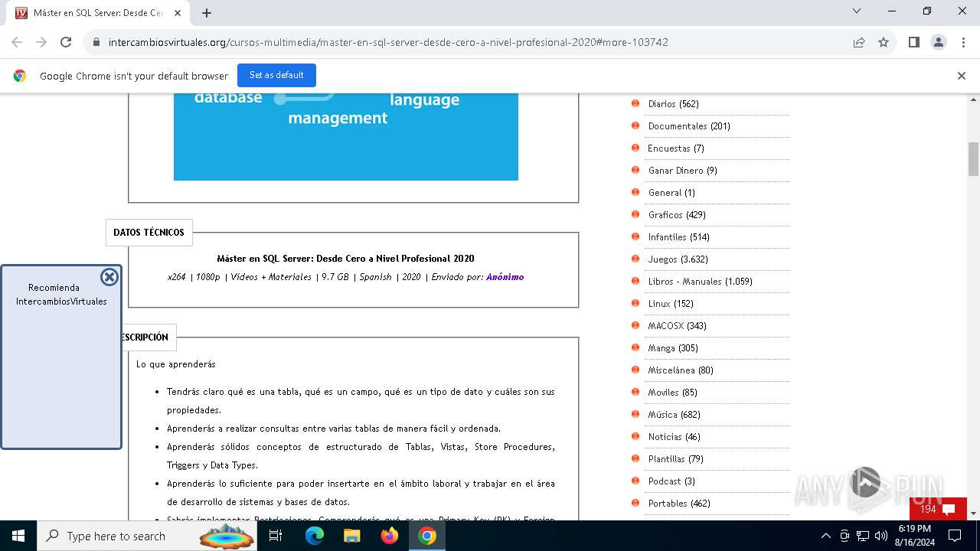Click the page vertical scrollbar thumb

[973, 158]
